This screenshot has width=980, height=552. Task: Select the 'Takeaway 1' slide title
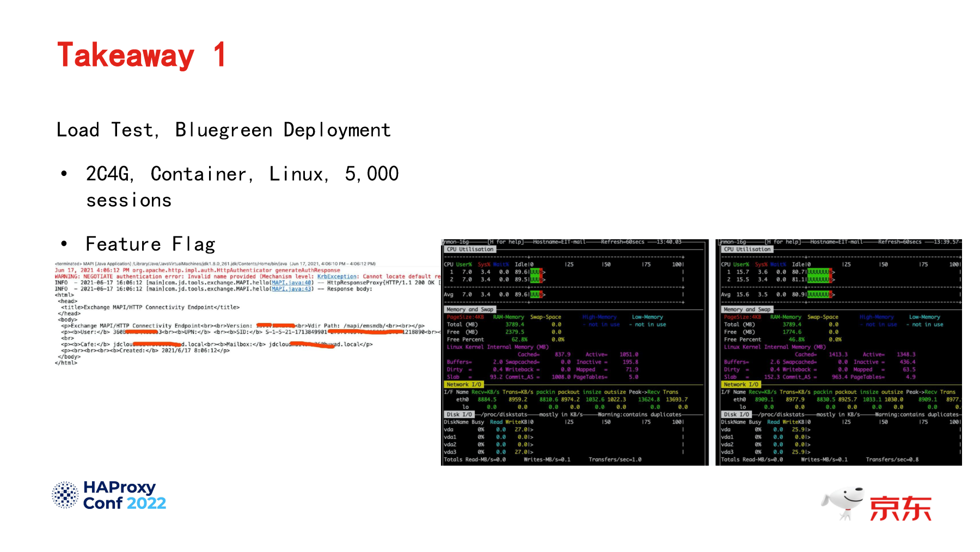[142, 55]
